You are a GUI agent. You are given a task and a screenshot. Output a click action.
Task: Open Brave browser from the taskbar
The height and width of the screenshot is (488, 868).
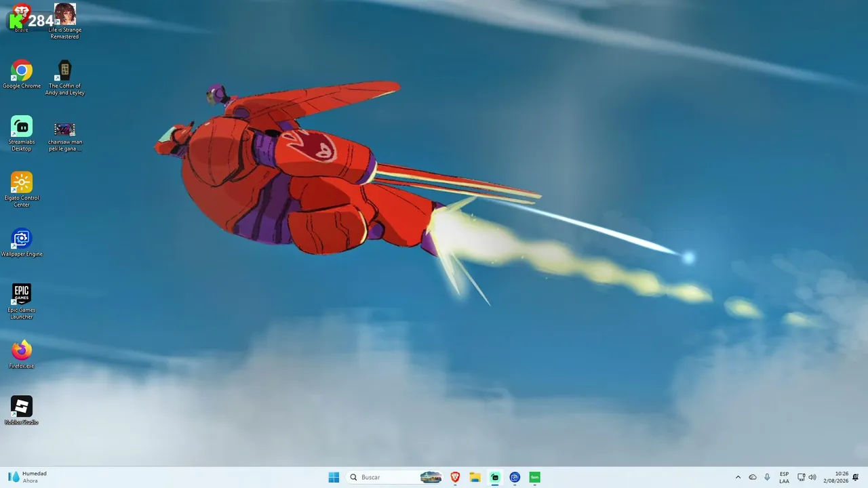tap(455, 477)
